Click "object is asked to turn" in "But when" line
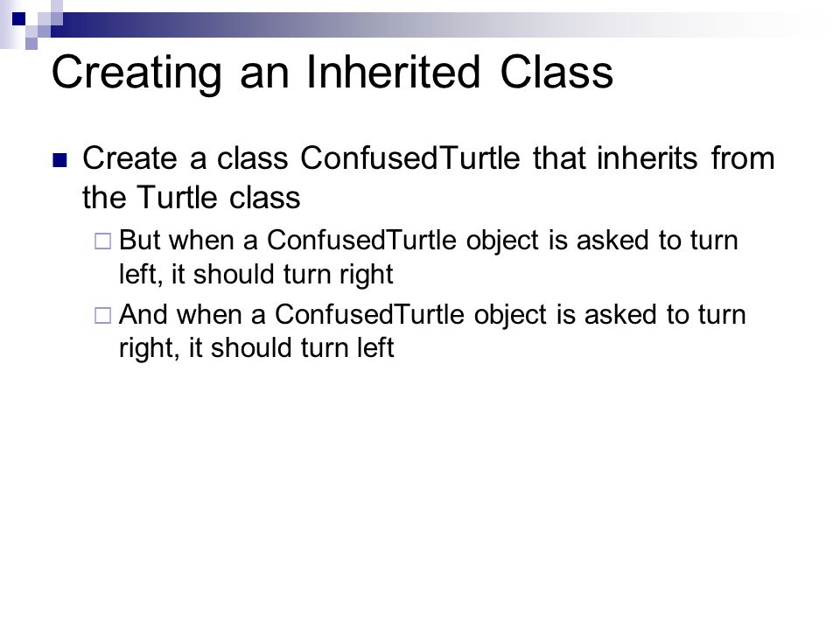840x630 pixels. [602, 241]
